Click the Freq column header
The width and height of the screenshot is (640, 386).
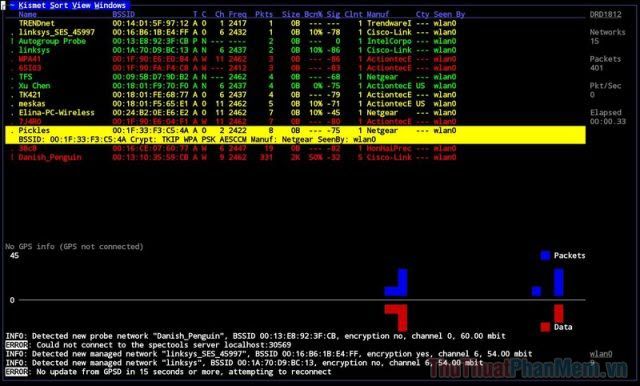point(238,14)
